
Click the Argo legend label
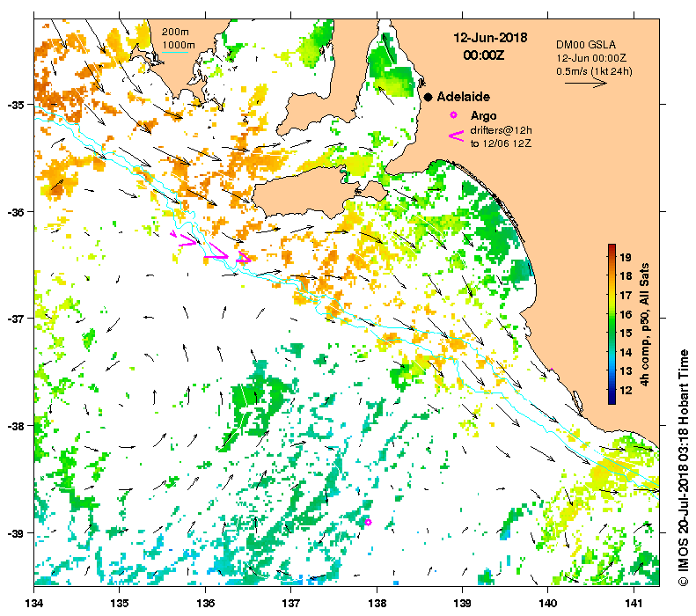[x=483, y=116]
